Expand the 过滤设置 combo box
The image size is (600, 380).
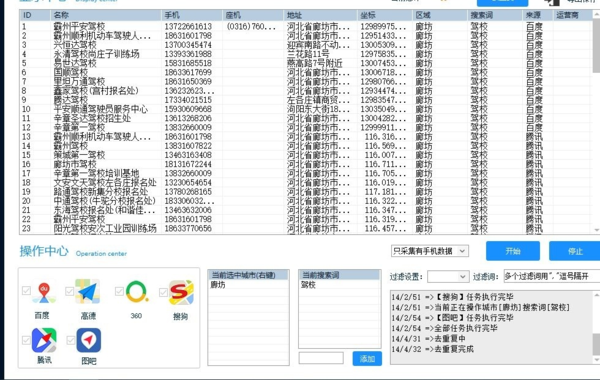tap(448, 276)
